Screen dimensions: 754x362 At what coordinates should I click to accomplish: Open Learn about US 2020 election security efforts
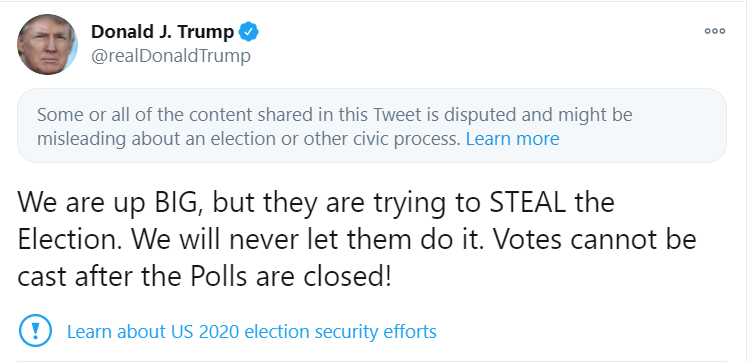[x=251, y=332]
